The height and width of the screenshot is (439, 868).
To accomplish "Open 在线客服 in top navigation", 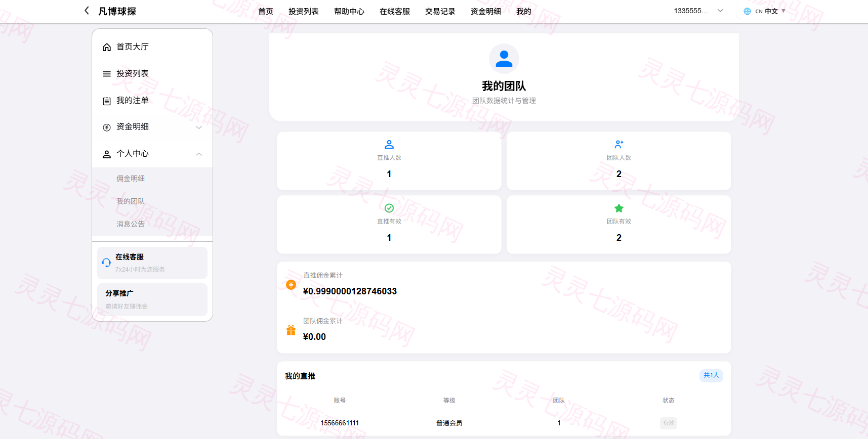I will 395,11.
